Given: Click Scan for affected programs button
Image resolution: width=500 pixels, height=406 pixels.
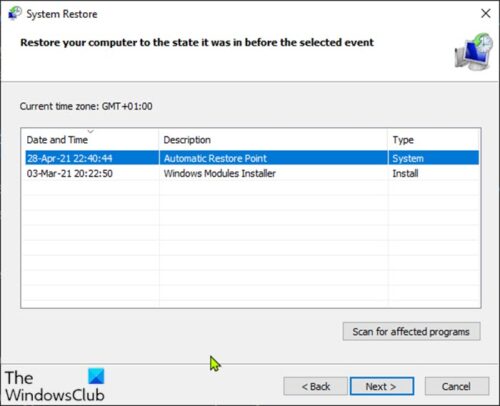Looking at the screenshot, I should point(411,331).
